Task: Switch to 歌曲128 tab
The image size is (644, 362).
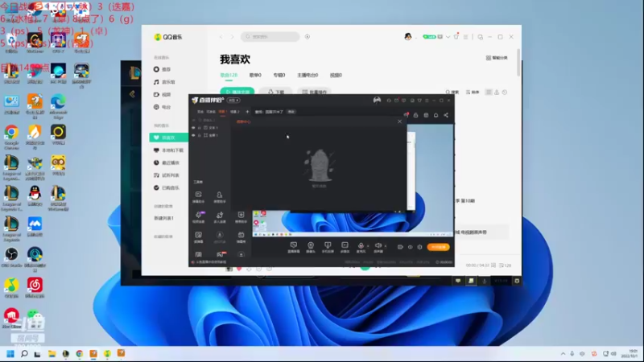Action: pyautogui.click(x=229, y=75)
